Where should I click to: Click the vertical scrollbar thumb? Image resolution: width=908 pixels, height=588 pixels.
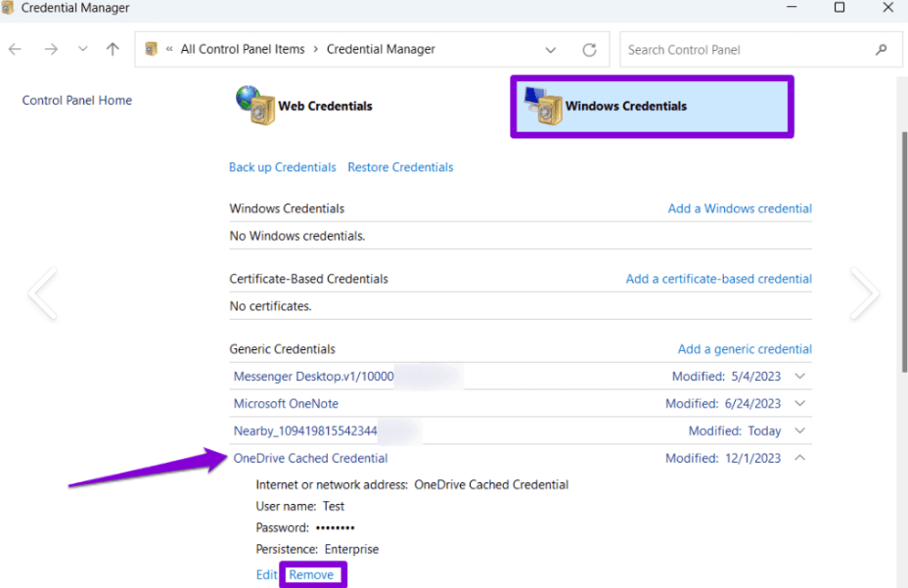coord(904,252)
